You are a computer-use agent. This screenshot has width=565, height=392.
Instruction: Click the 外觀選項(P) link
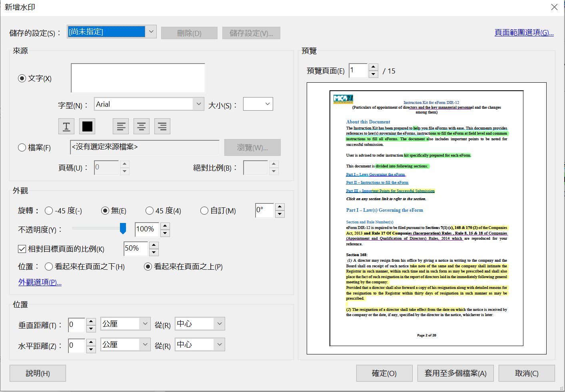tap(40, 282)
